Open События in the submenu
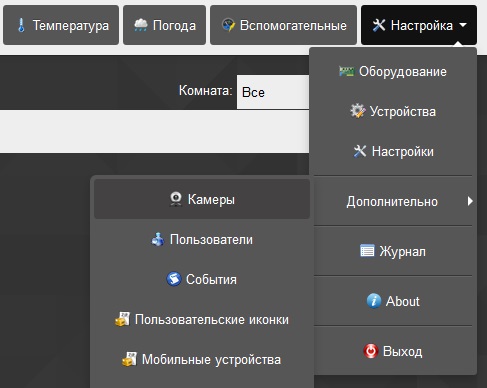Screen dimensions: 487x388 click(202, 279)
